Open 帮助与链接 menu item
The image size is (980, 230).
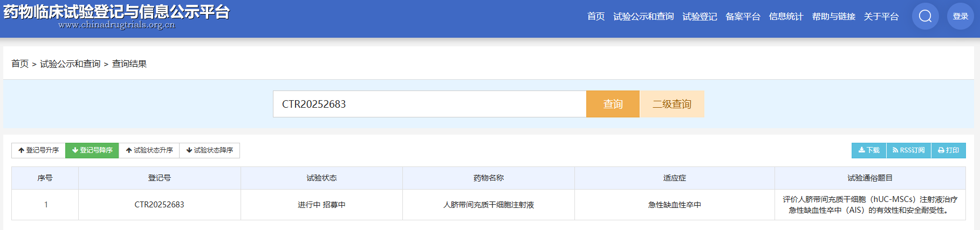tap(833, 17)
